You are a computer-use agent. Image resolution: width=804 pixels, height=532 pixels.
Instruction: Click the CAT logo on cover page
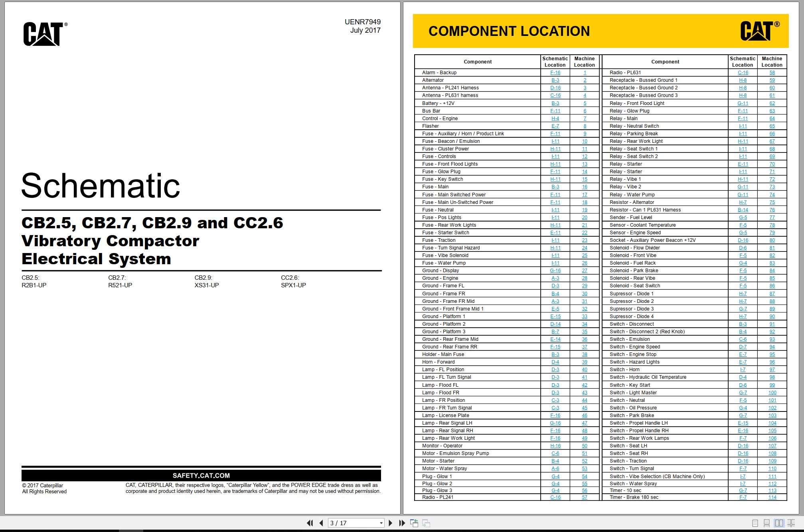click(45, 34)
